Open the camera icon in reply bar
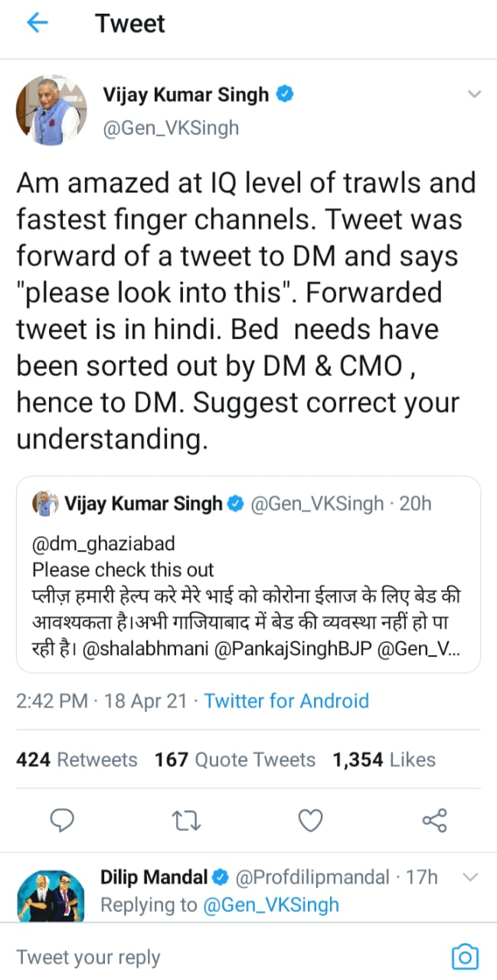The width and height of the screenshot is (497, 980). tap(464, 956)
